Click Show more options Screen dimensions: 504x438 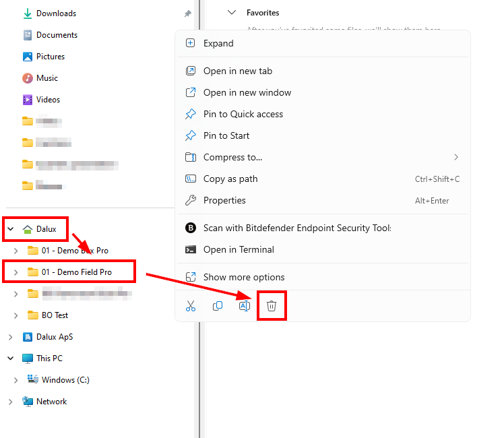(244, 277)
